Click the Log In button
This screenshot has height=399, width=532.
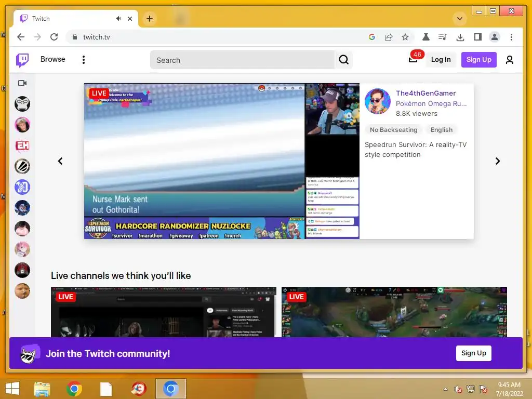coord(441,60)
